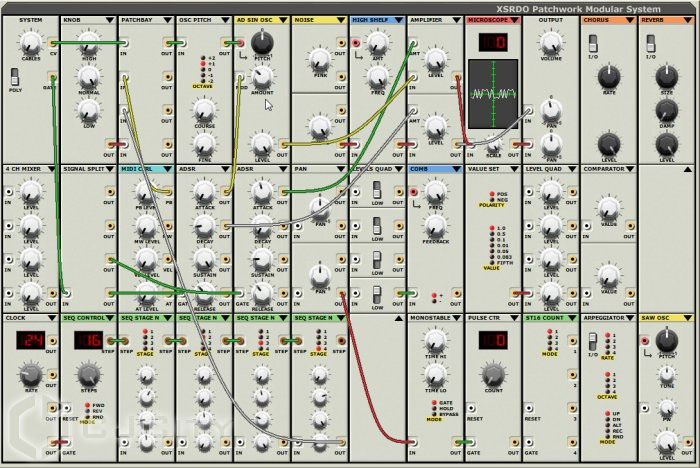Expand the empty slot beside MONOSTABLE
Viewport: 700px width, 468px height.
click(399, 318)
